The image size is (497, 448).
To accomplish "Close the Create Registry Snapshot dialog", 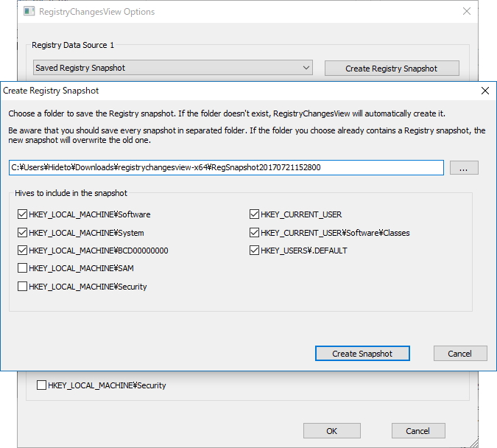I will click(x=485, y=91).
